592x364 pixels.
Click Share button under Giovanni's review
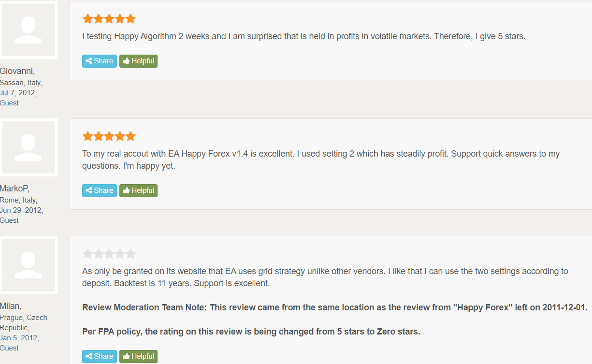[100, 61]
